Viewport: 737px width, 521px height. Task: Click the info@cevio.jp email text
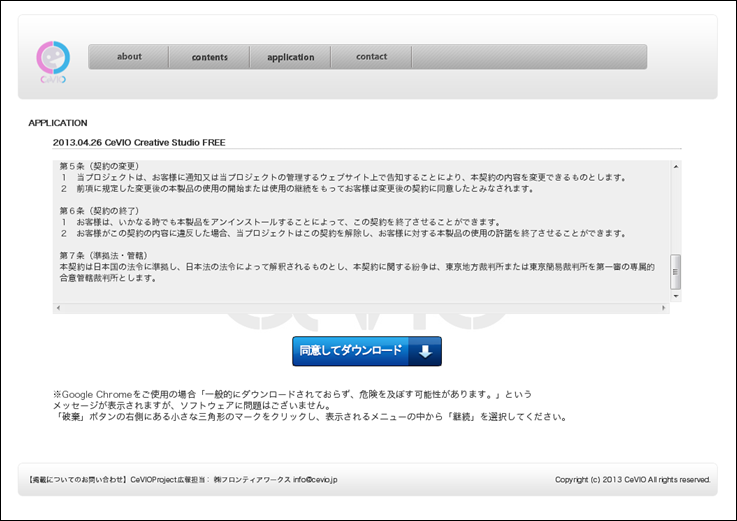(x=315, y=480)
